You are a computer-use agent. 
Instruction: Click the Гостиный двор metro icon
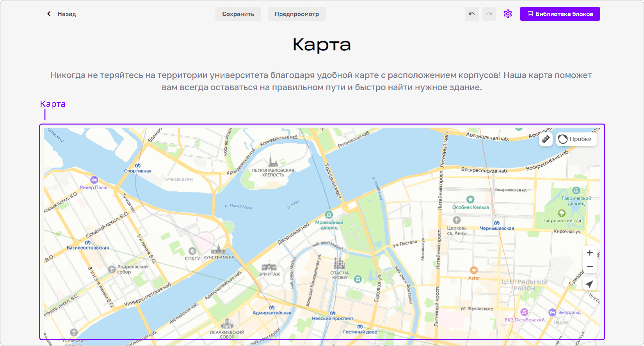(360, 326)
